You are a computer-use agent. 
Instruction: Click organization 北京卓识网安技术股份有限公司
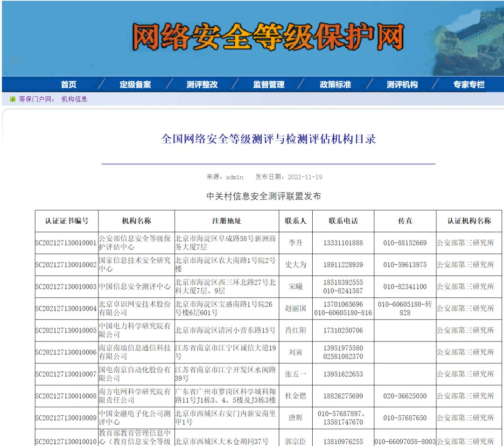pyautogui.click(x=135, y=308)
